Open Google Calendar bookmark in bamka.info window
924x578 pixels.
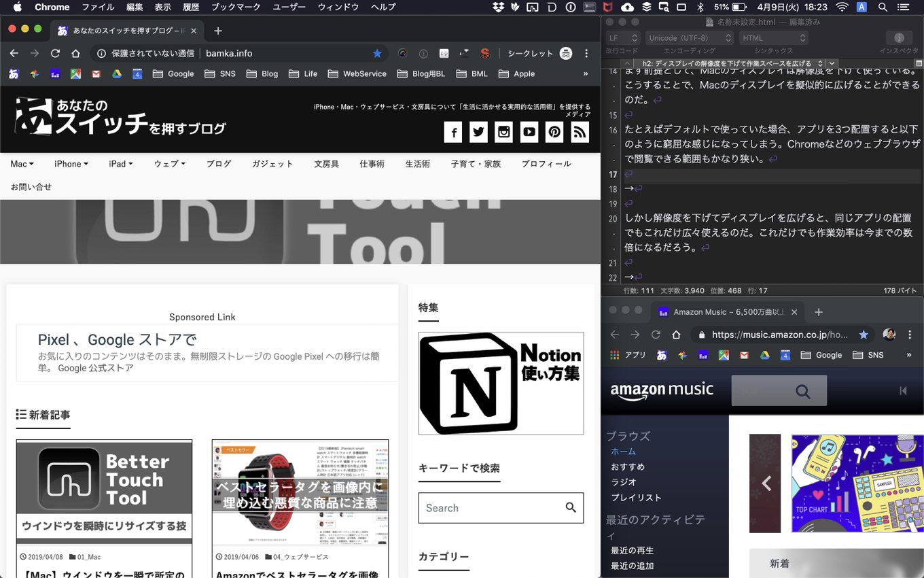(137, 73)
